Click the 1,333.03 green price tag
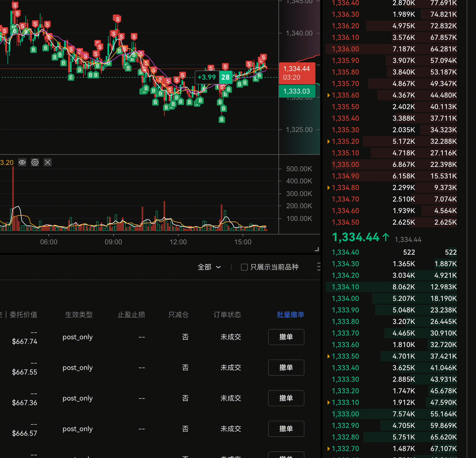The height and width of the screenshot is (458, 476). pyautogui.click(x=297, y=91)
